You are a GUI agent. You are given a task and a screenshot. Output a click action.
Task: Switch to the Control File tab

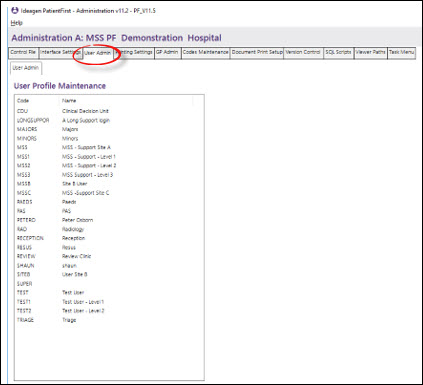[23, 52]
